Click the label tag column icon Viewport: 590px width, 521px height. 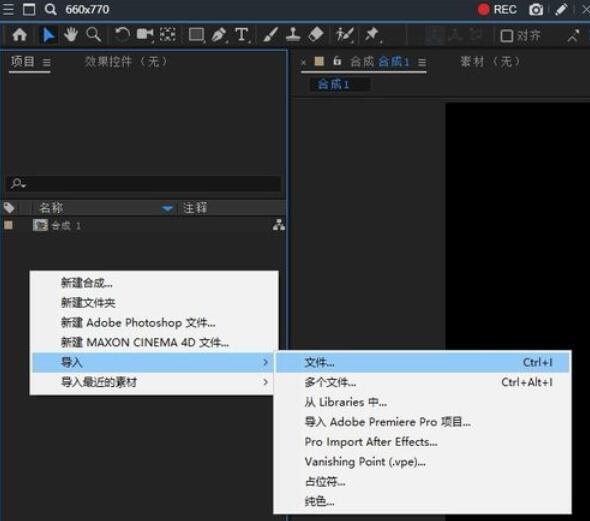click(9, 208)
